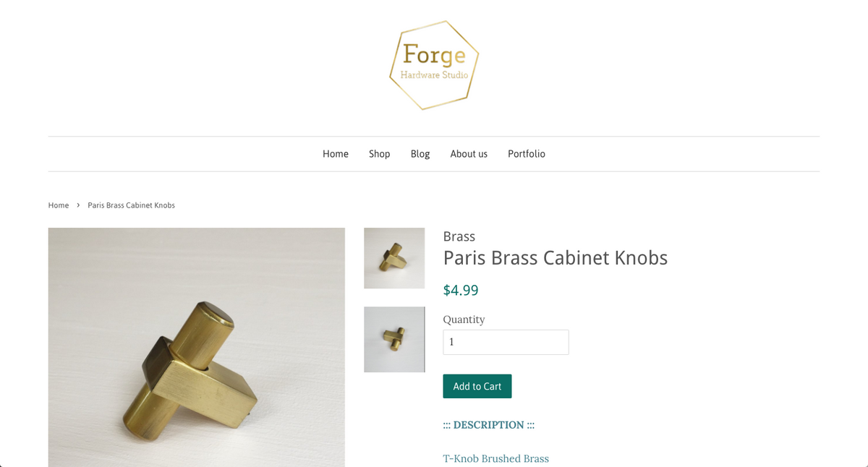
Task: Go to Home via navigation bar
Action: (x=335, y=153)
